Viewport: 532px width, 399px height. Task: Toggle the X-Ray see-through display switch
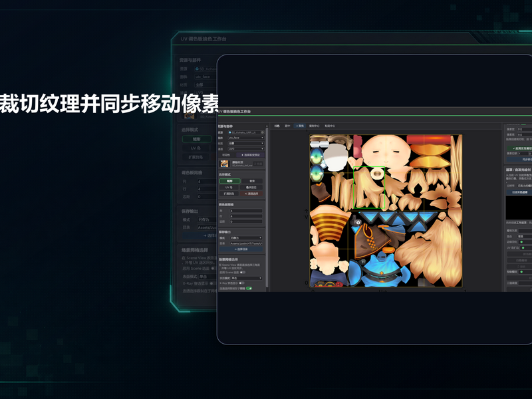click(241, 283)
